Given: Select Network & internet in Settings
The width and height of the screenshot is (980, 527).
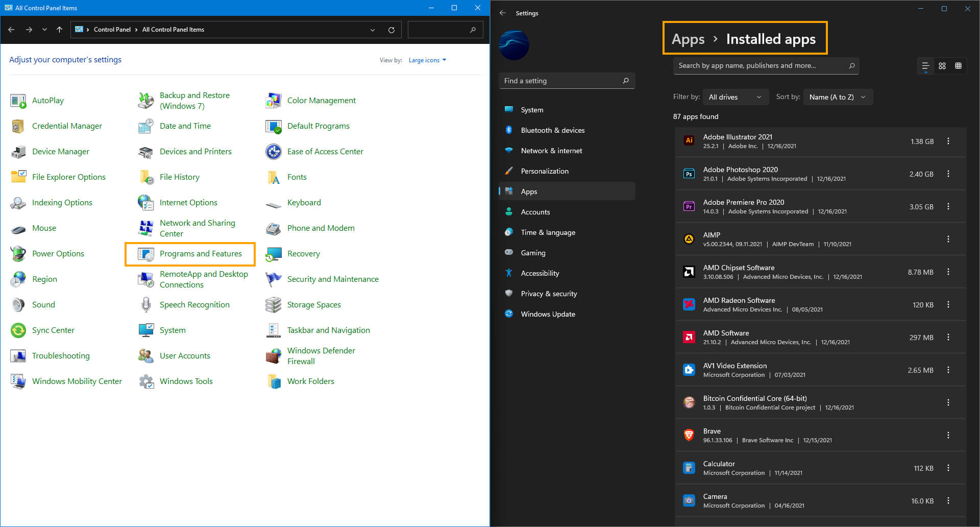Looking at the screenshot, I should (567, 151).
